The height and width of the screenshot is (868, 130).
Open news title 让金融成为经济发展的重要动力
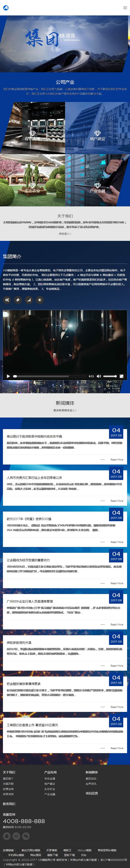point(28,560)
